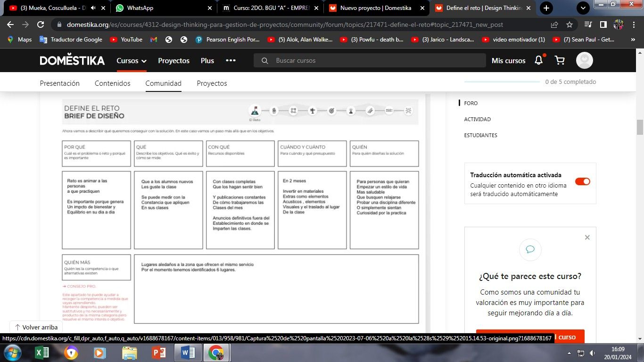644x362 pixels.
Task: Open the ESTUDIANTES sidebar link
Action: (x=480, y=135)
